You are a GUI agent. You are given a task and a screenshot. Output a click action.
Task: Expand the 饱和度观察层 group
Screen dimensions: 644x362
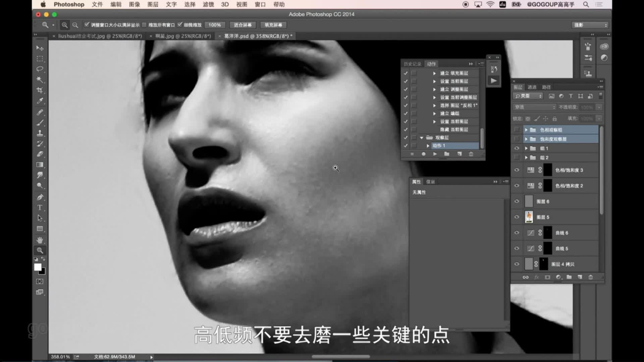[526, 139]
